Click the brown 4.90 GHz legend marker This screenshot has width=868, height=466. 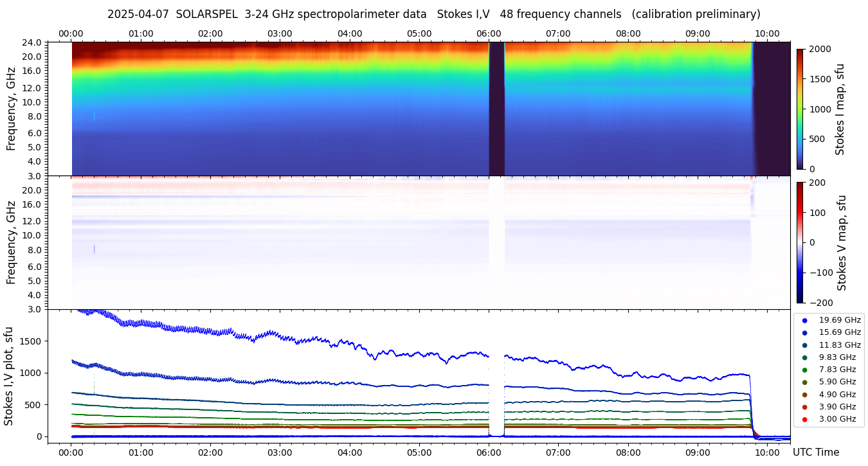(x=804, y=395)
